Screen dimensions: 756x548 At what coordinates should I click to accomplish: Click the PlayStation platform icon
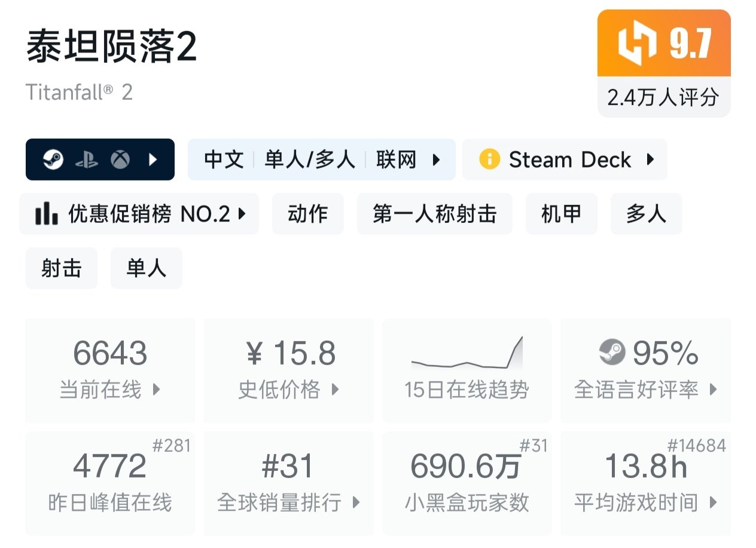87,160
